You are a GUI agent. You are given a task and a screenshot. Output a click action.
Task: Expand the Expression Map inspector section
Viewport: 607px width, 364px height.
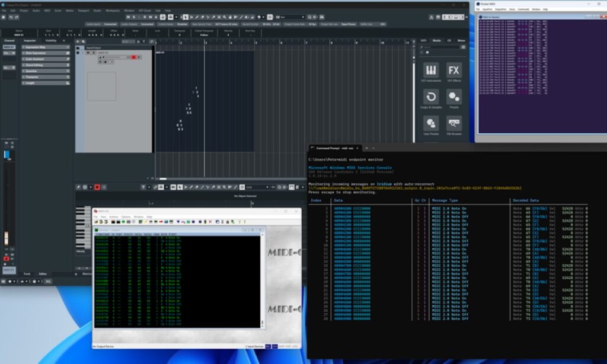point(34,47)
